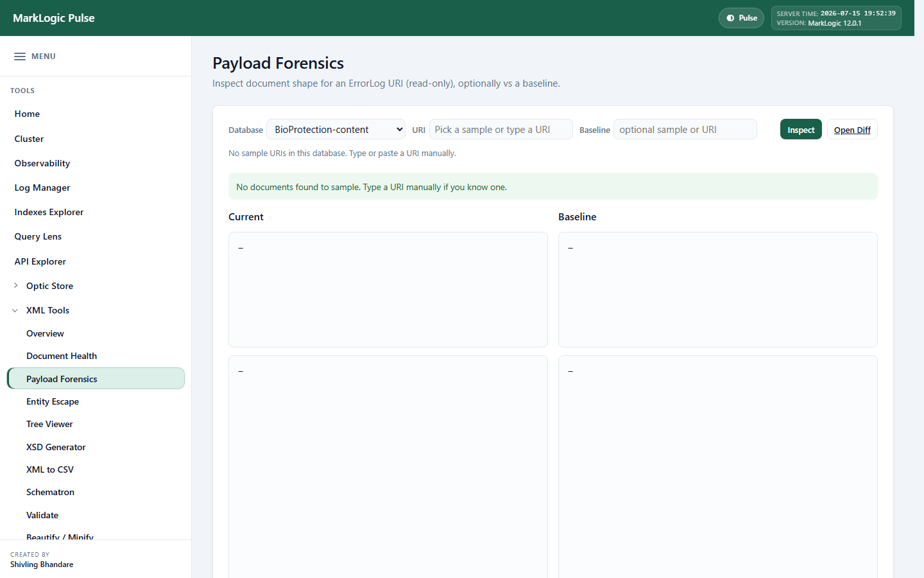
Task: Open the Cluster page
Action: 29,139
